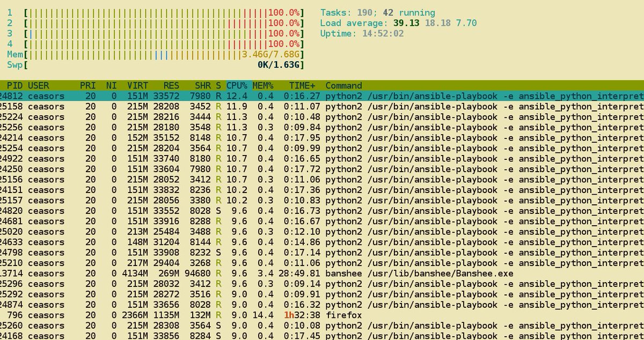
Task: Sort by the TIME+ column header
Action: pos(302,85)
